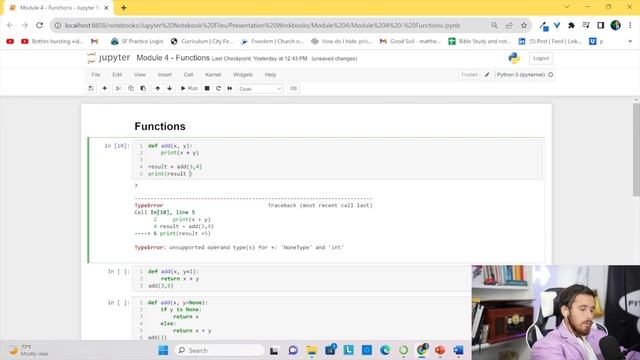This screenshot has width=640, height=360.
Task: Click the Functions heading cell
Action: pyautogui.click(x=160, y=126)
